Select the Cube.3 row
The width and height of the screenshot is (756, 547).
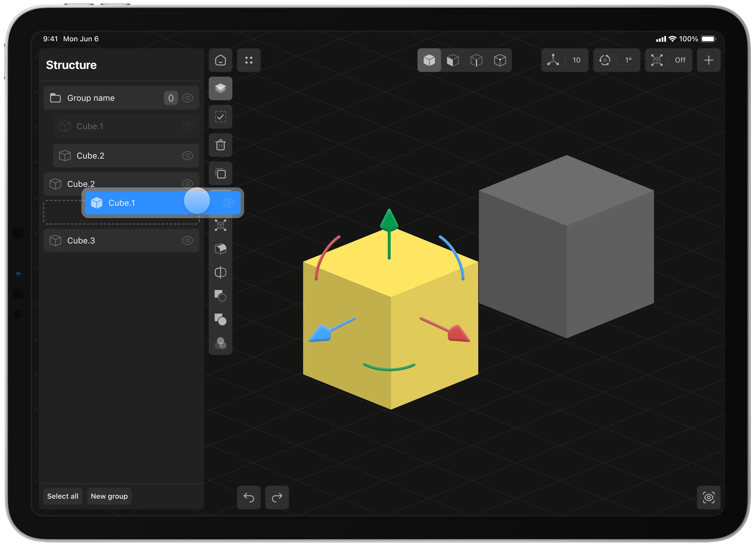(x=121, y=240)
